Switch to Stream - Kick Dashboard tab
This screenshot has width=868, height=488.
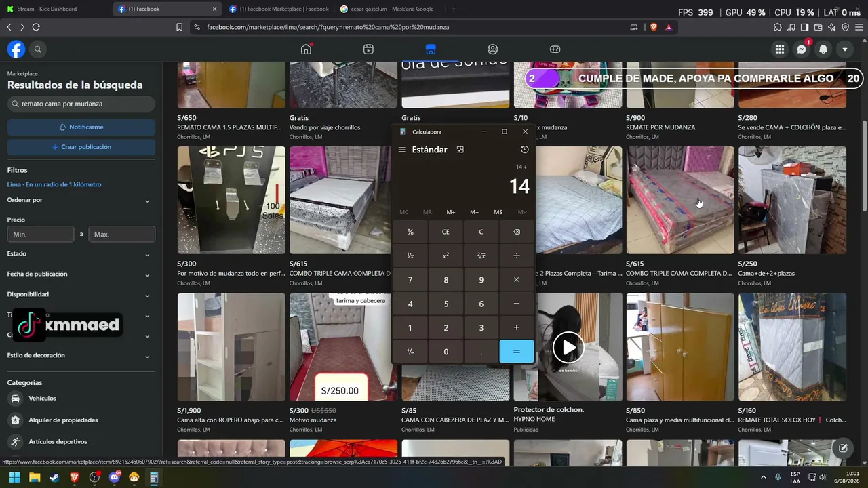(x=56, y=9)
